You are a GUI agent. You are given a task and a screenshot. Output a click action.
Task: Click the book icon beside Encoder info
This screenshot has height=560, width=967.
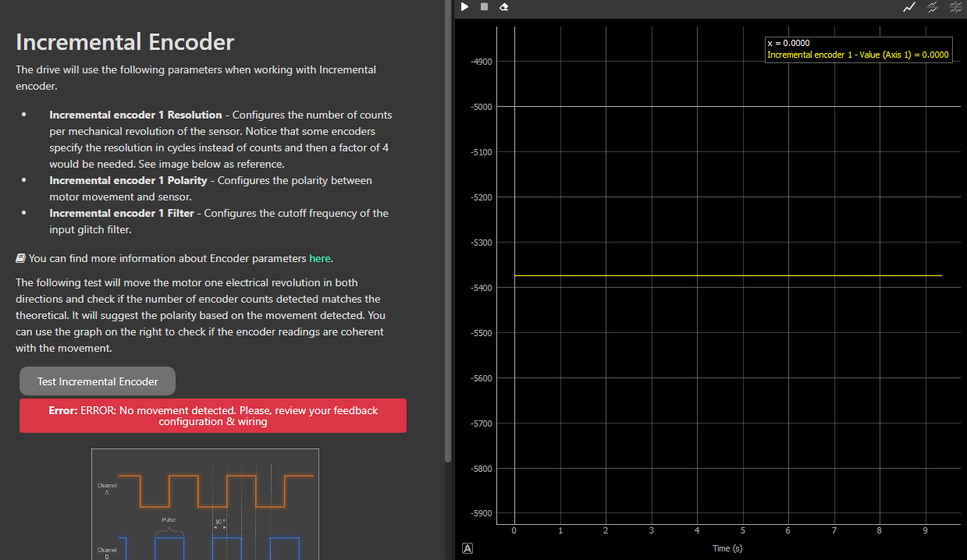(x=21, y=258)
